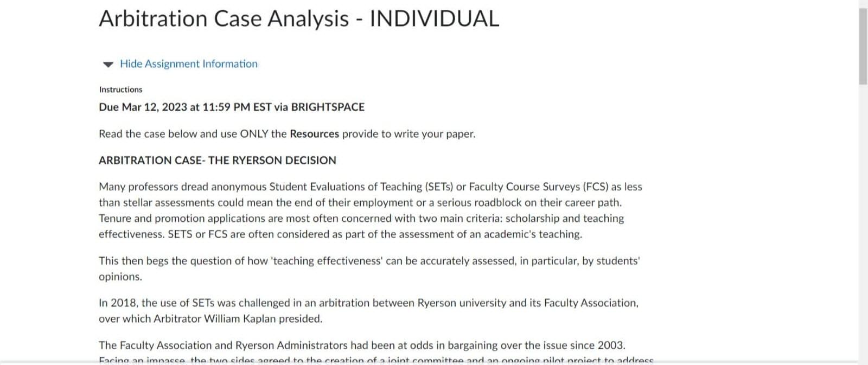The image size is (868, 365).
Task: Click the scrollbar track below the thumb
Action: pos(861,217)
